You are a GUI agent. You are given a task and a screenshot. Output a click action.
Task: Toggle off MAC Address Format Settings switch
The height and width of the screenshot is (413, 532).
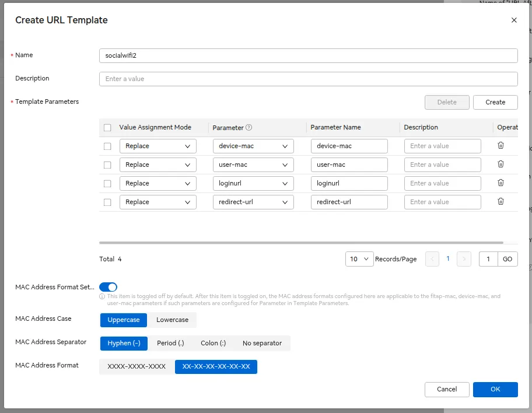click(x=108, y=287)
